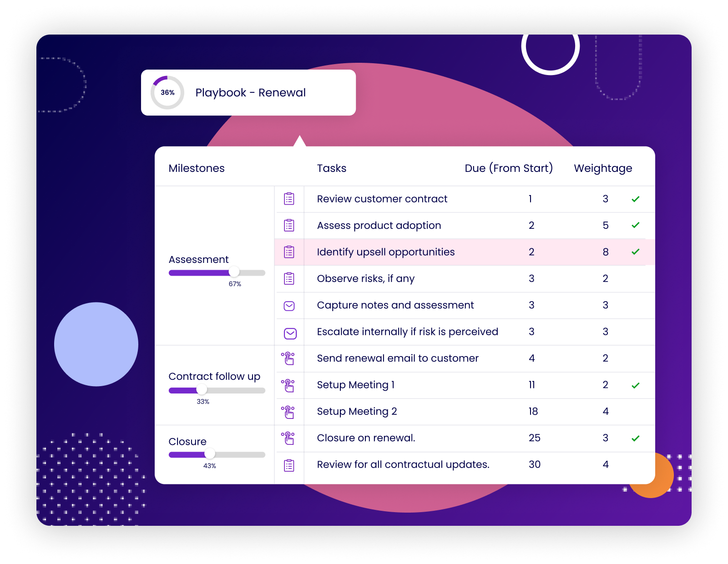
Task: Toggle completion checkmark for Setup Meeting 1
Action: tap(636, 385)
